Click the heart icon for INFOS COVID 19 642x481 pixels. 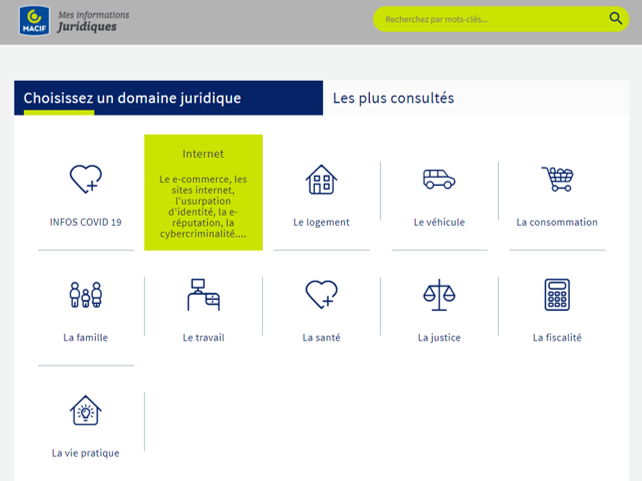86,180
